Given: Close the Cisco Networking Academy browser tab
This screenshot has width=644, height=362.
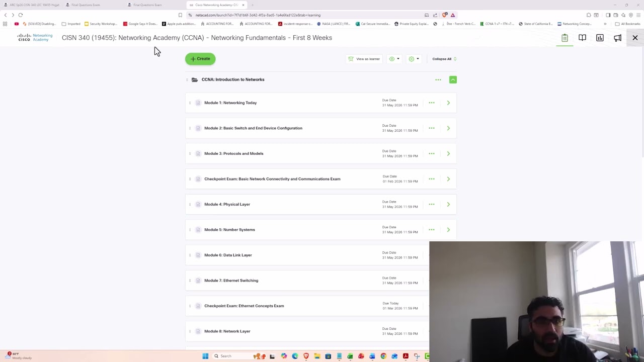Looking at the screenshot, I should coord(243,5).
